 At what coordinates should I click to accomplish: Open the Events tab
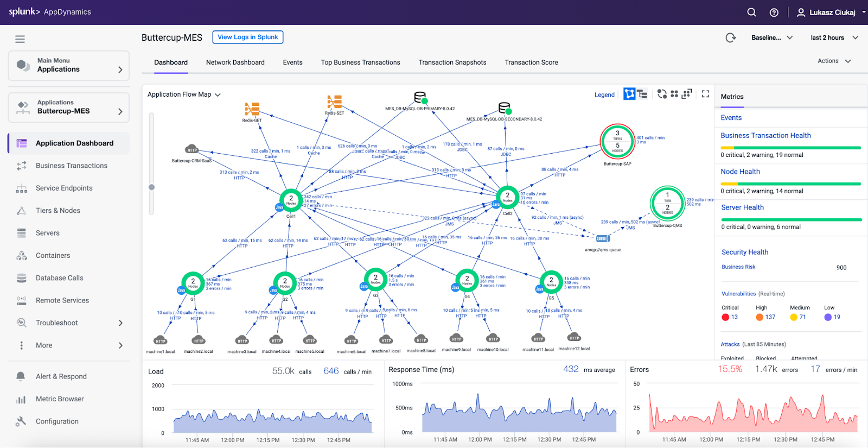click(293, 62)
